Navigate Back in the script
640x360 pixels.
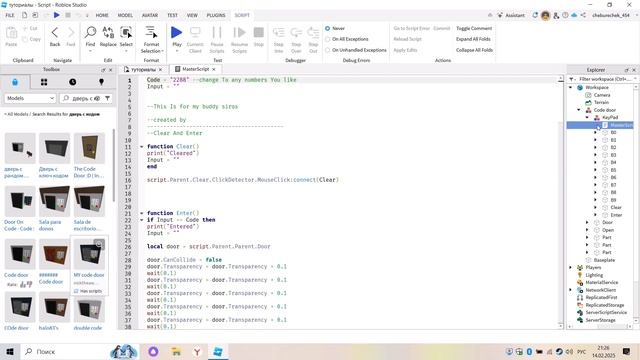(x=55, y=33)
